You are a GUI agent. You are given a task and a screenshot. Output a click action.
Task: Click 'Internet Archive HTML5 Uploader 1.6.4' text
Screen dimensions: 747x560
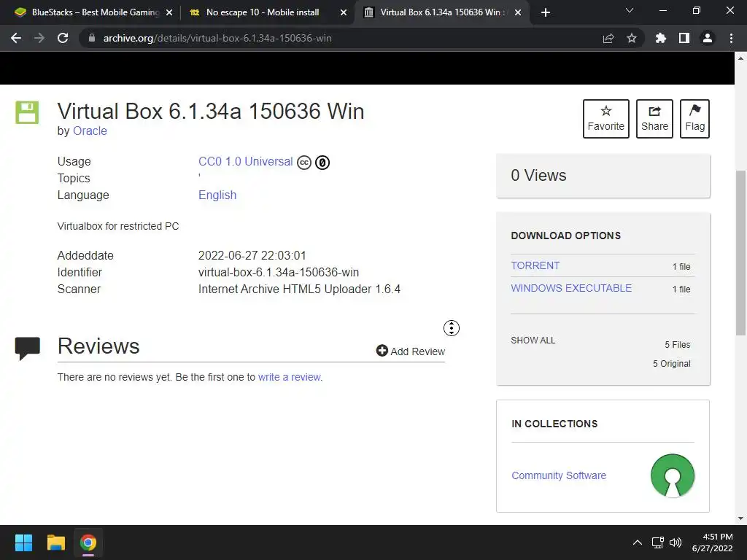[x=299, y=289]
